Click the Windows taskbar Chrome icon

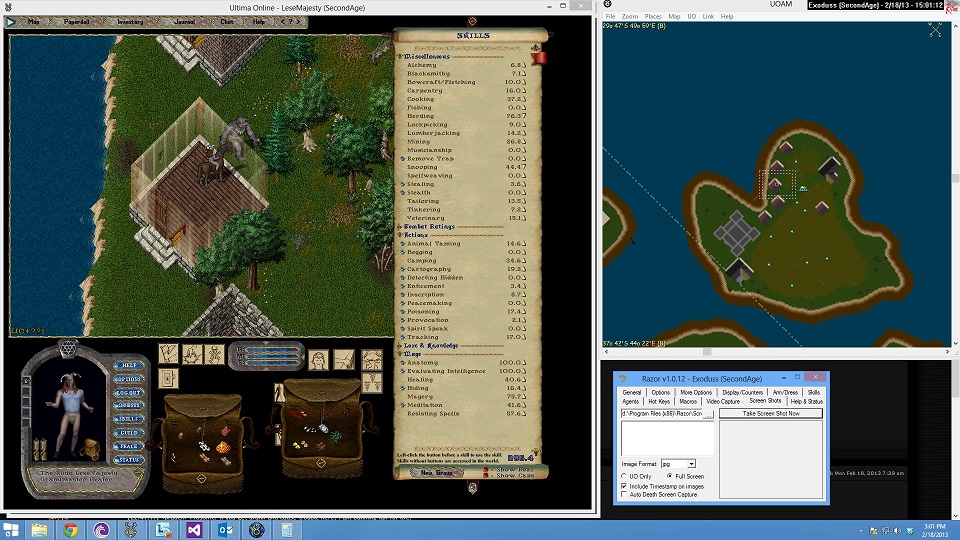click(70, 530)
